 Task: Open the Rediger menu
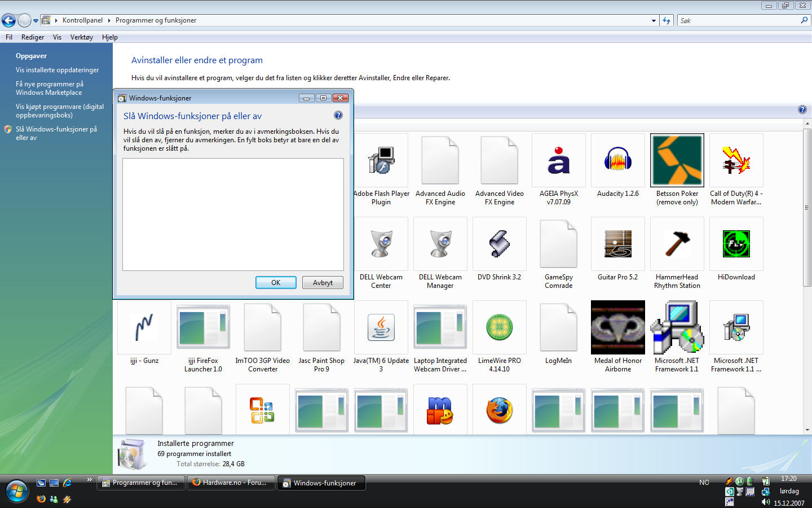pyautogui.click(x=33, y=37)
